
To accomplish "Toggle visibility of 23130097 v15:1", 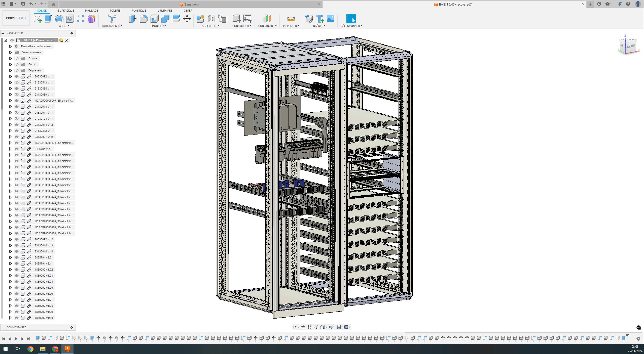I will pyautogui.click(x=17, y=137).
